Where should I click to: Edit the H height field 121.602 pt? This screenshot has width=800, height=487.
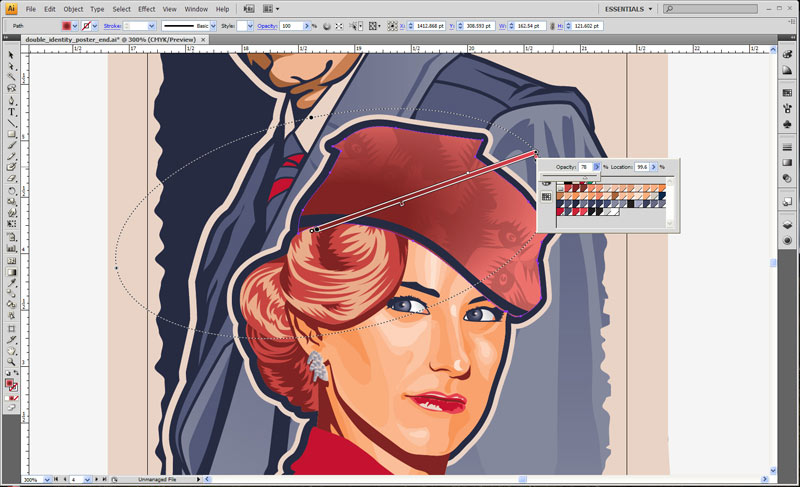(x=587, y=26)
